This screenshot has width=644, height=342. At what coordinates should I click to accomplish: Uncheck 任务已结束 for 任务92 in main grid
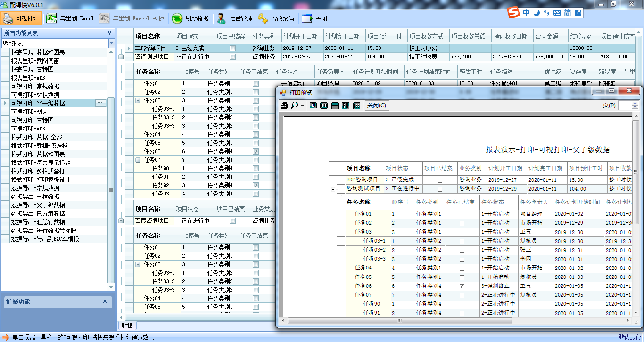point(256,185)
